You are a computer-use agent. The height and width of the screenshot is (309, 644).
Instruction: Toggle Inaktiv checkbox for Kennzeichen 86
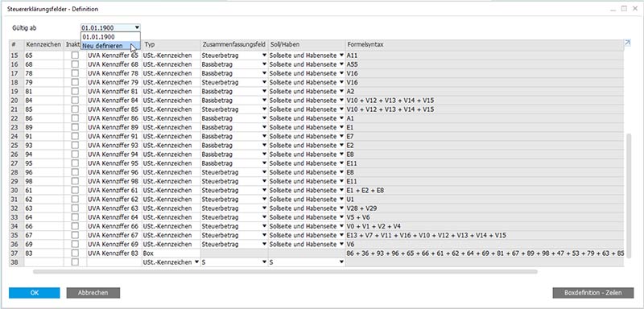point(75,118)
